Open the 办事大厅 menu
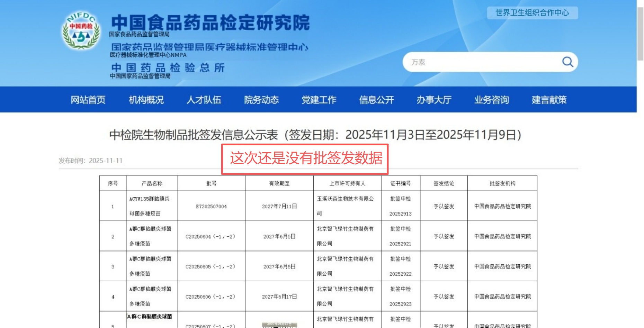 tap(434, 100)
